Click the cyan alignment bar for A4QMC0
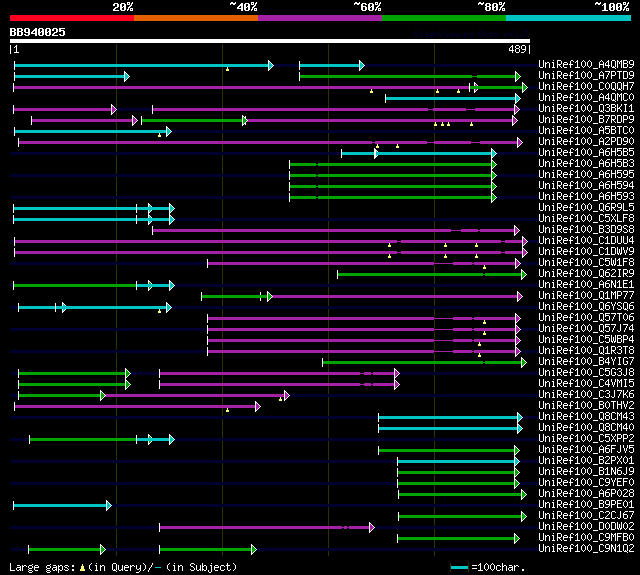 [x=450, y=98]
